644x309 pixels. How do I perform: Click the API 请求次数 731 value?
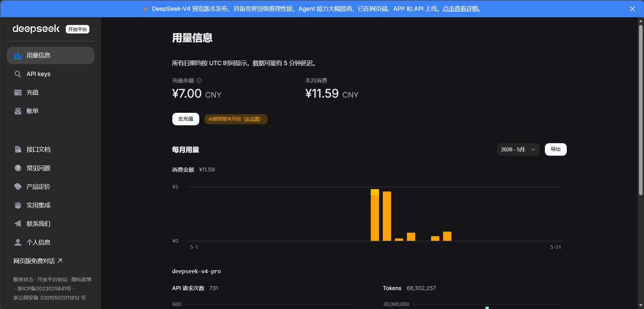(x=214, y=288)
